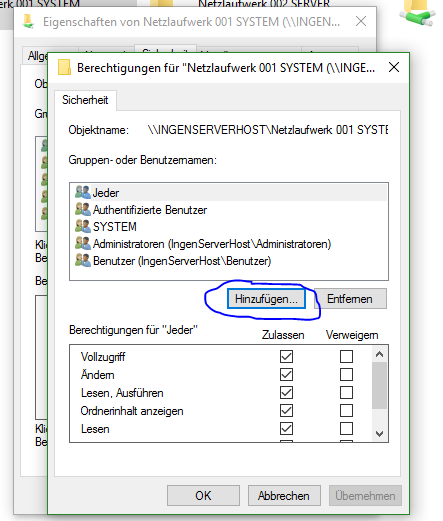This screenshot has height=521, width=443.
Task: Select Administratoren group icon in list
Action: [83, 243]
